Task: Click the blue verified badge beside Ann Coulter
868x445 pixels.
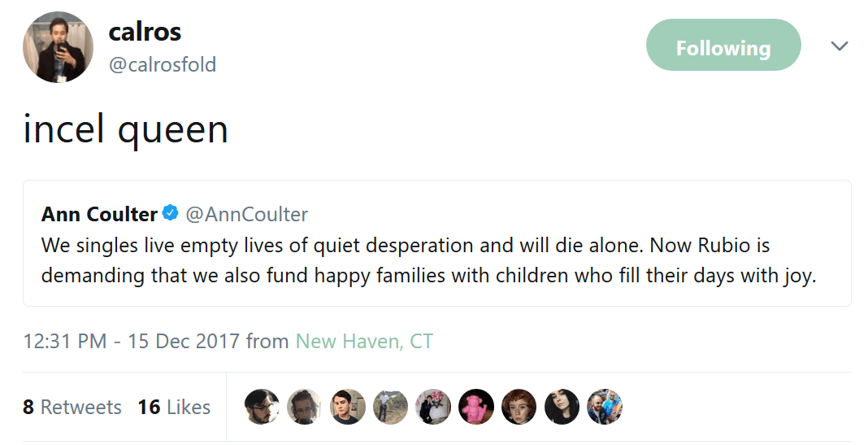Action: click(170, 214)
